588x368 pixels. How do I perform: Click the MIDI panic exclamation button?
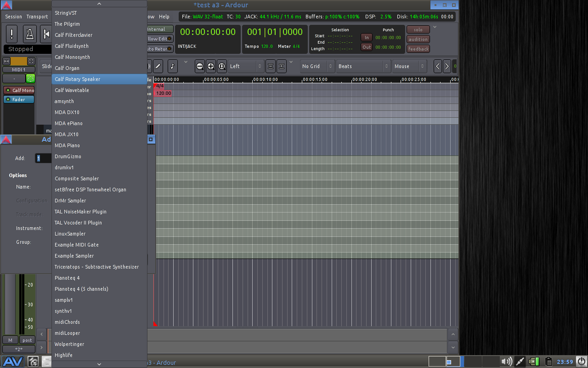tap(12, 34)
